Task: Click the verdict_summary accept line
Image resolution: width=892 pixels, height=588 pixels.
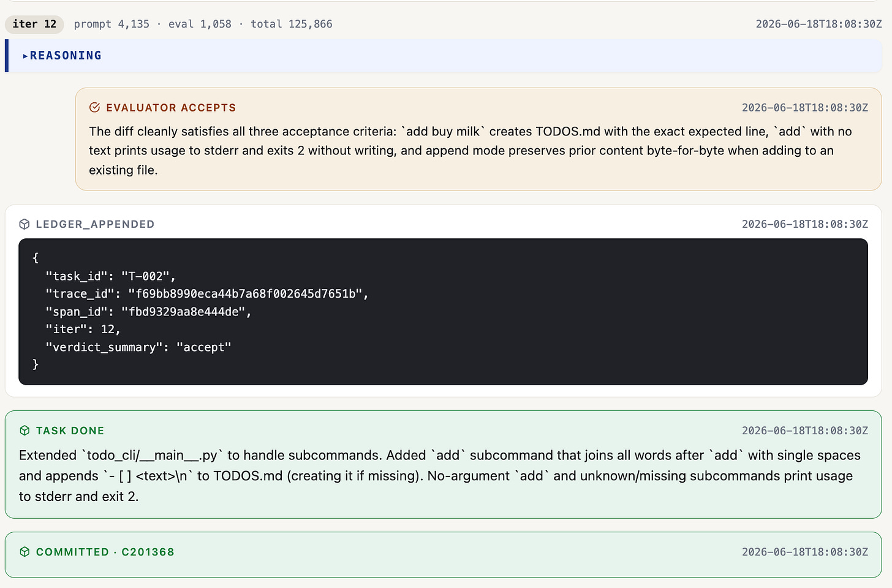Action: pyautogui.click(x=138, y=347)
